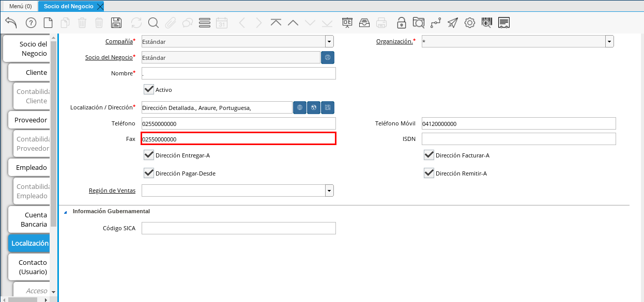The image size is (644, 302).
Task: Click the Undo changes arrow icon
Action: [11, 23]
